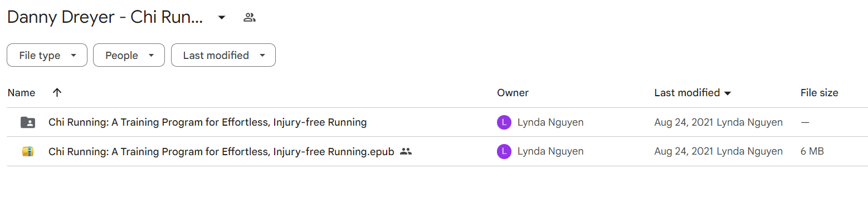Click Lynda Nguyen avatar in folder row
868x203 pixels.
[504, 122]
